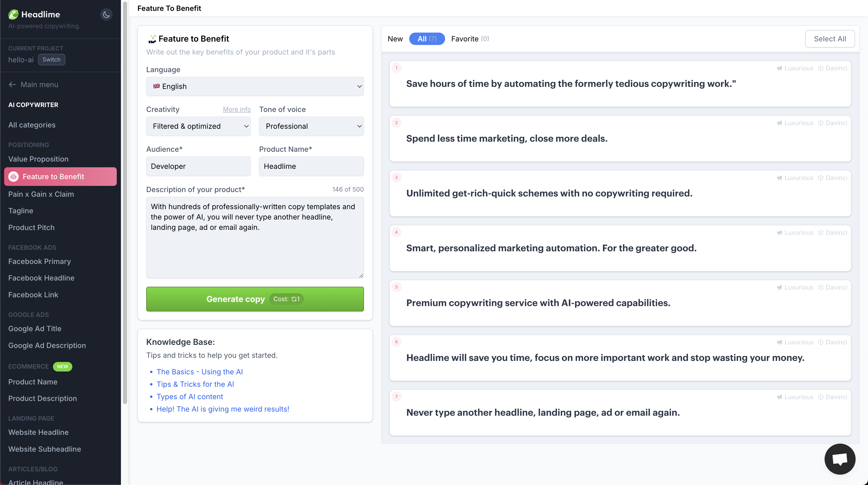Open the chat support bubble

tap(839, 459)
